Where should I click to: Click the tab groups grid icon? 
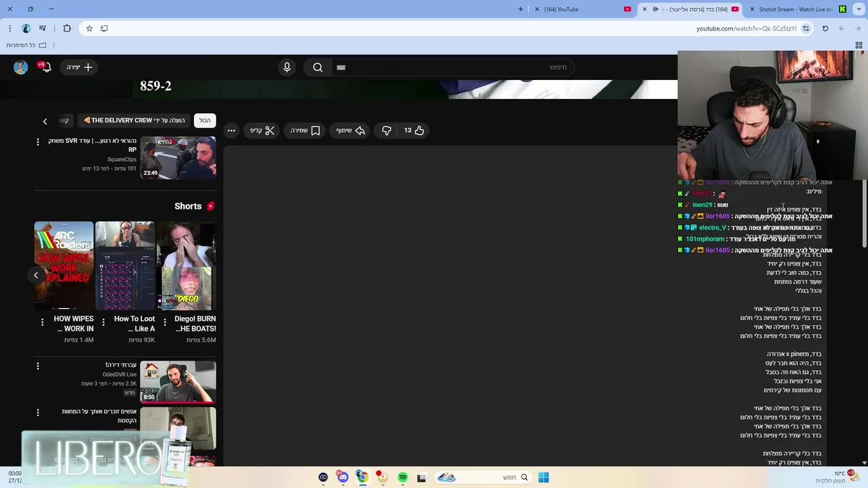[x=859, y=45]
